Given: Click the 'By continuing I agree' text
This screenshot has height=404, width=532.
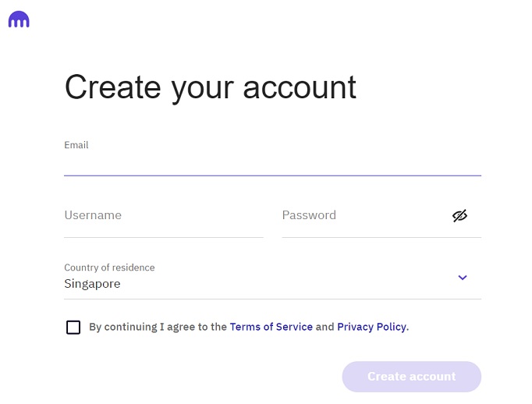Looking at the screenshot, I should [x=158, y=327].
